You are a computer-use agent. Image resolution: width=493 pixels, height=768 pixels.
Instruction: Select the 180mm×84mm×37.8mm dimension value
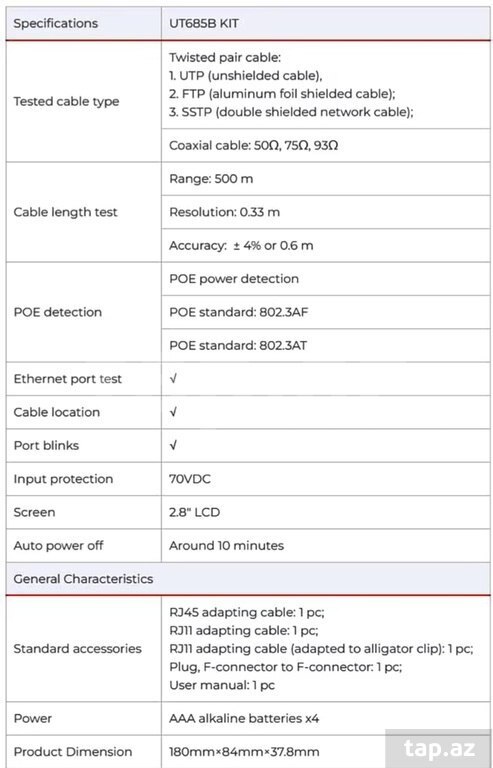pyautogui.click(x=244, y=751)
